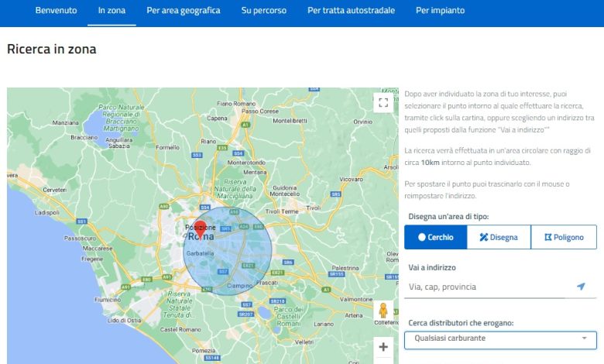Viewport: 604px width, 364px height.
Task: Go to Per tratta autostradale tab
Action: pos(351,10)
